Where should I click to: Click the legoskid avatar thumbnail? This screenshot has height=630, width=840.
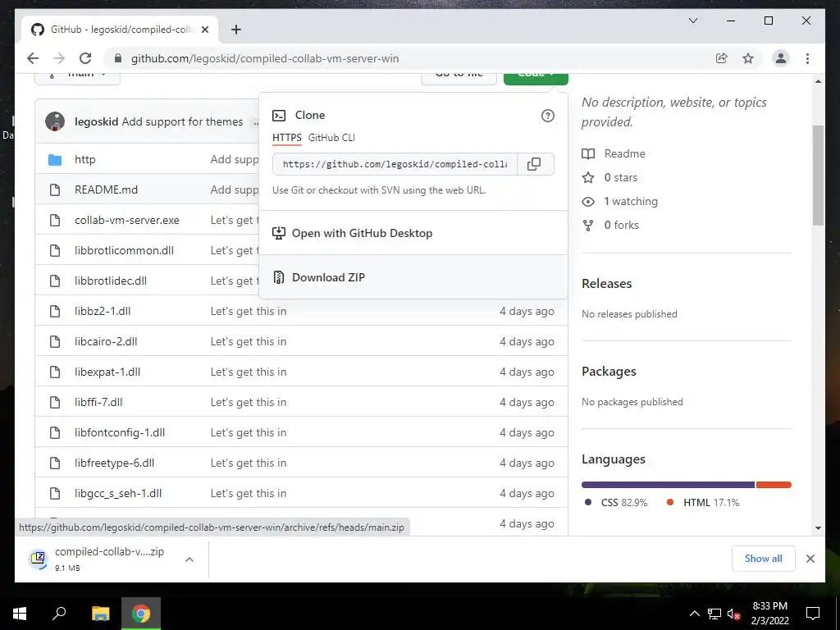pyautogui.click(x=55, y=121)
